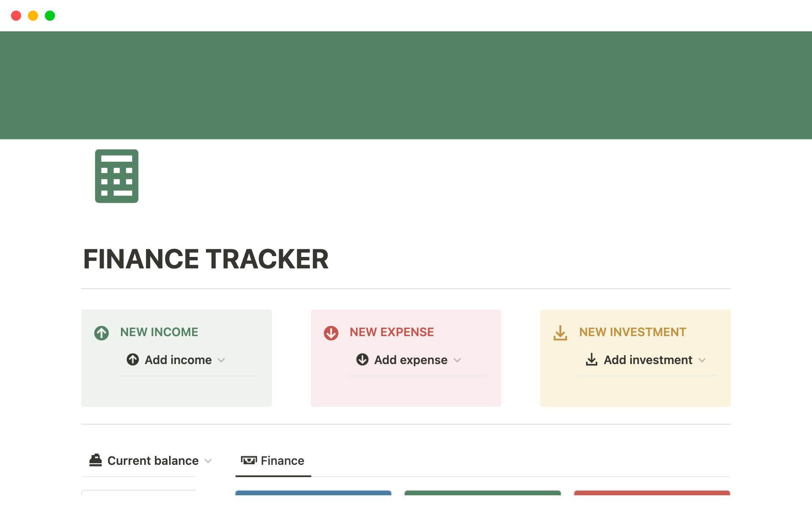Screen dimensions: 812x508
Task: Click the Add income arrow icon
Action: [x=133, y=359]
